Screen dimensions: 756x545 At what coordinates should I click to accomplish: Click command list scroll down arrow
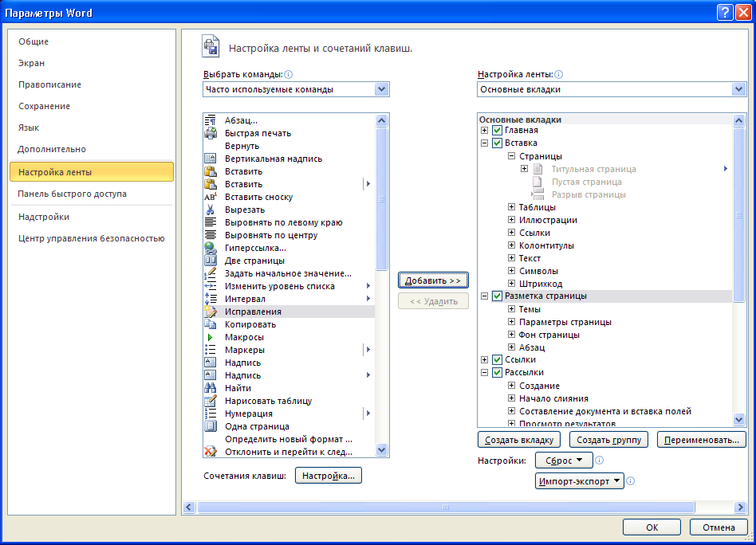(x=381, y=450)
